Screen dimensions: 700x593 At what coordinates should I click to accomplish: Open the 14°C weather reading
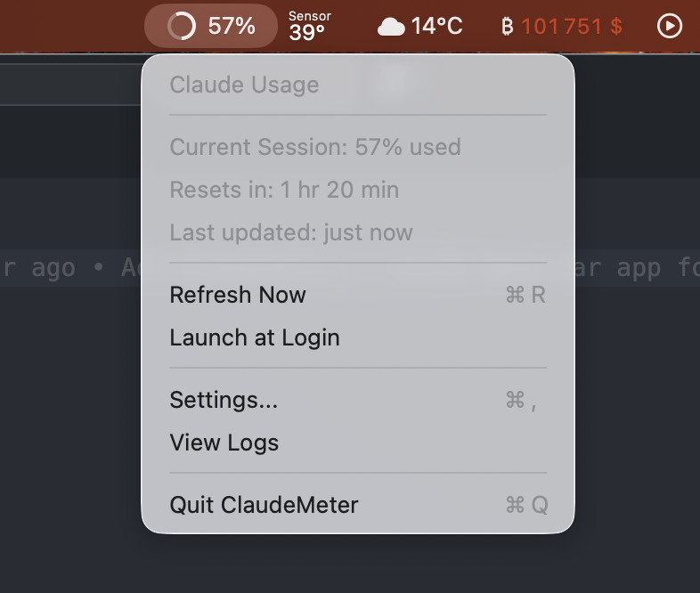coord(436,26)
